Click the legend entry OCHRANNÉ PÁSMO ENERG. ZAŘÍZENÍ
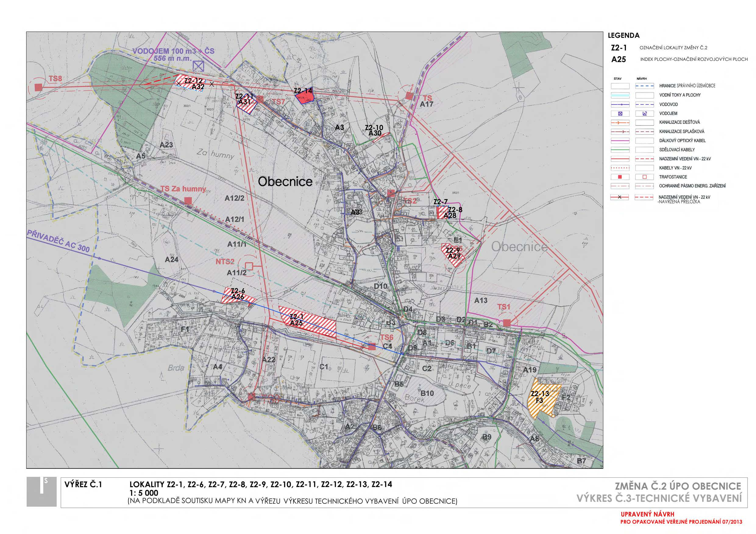This screenshot has width=756, height=534. (692, 186)
